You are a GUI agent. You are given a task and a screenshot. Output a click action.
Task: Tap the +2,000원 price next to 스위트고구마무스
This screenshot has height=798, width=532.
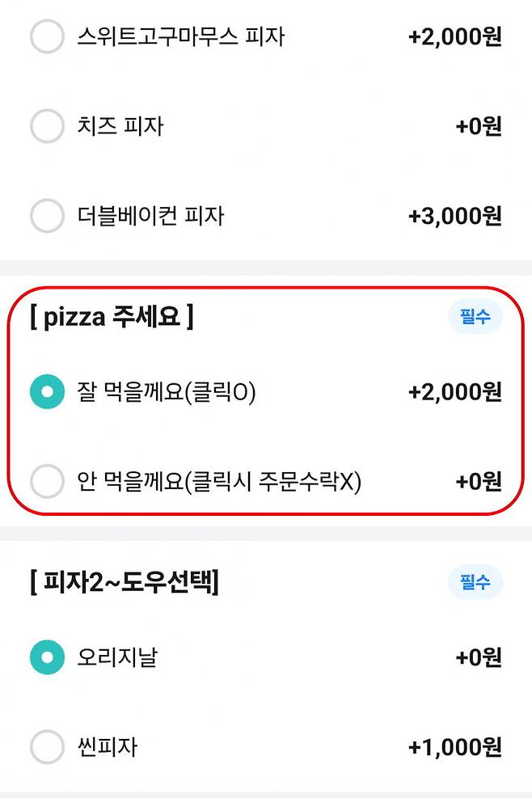point(455,35)
